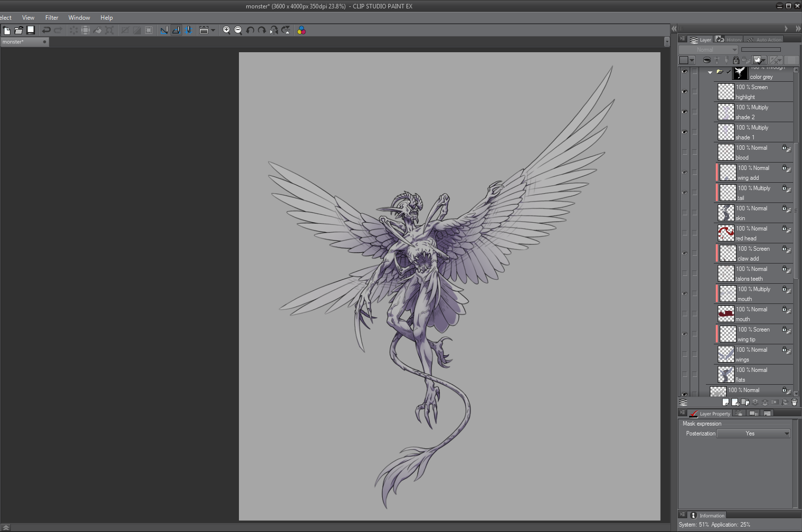The image size is (802, 532).
Task: Collapse the color grey folder
Action: [x=710, y=72]
